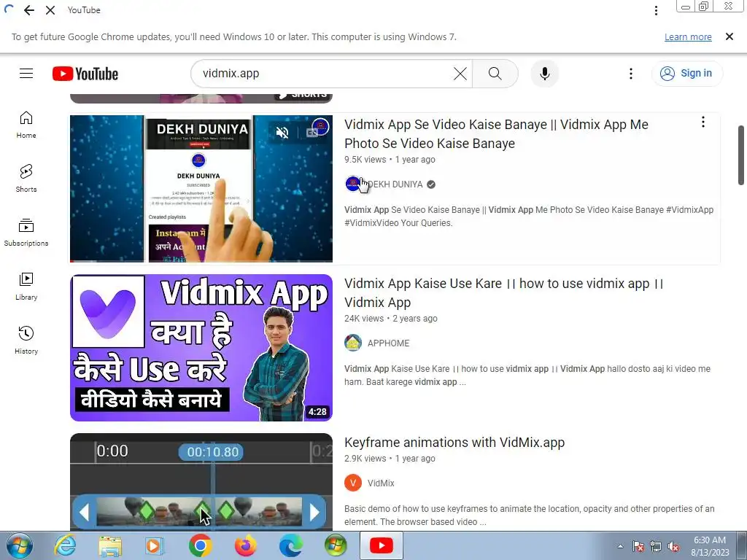The height and width of the screenshot is (560, 747).
Task: Go back with the browser back arrow
Action: (29, 10)
